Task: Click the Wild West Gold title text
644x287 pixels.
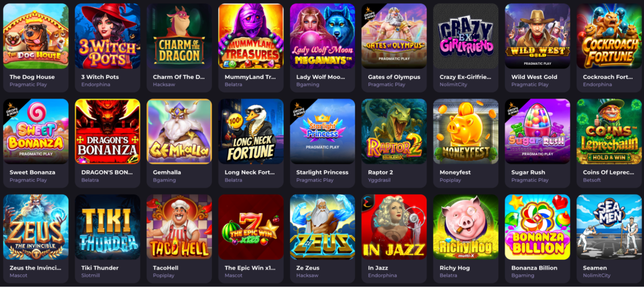Action: tap(534, 77)
